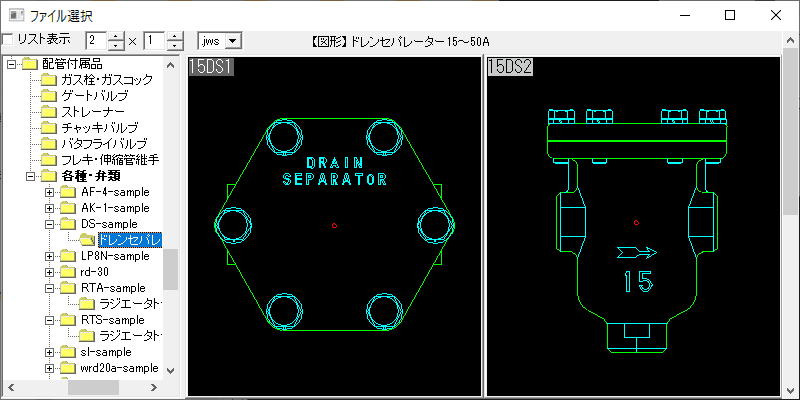Maximize the ファイル選択 window
The height and width of the screenshot is (400, 800).
coord(730,15)
